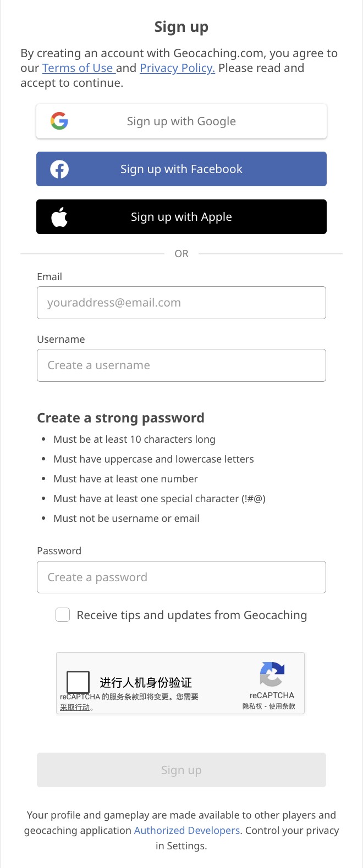The width and height of the screenshot is (363, 868).
Task: Click the Google logo icon
Action: 59,121
